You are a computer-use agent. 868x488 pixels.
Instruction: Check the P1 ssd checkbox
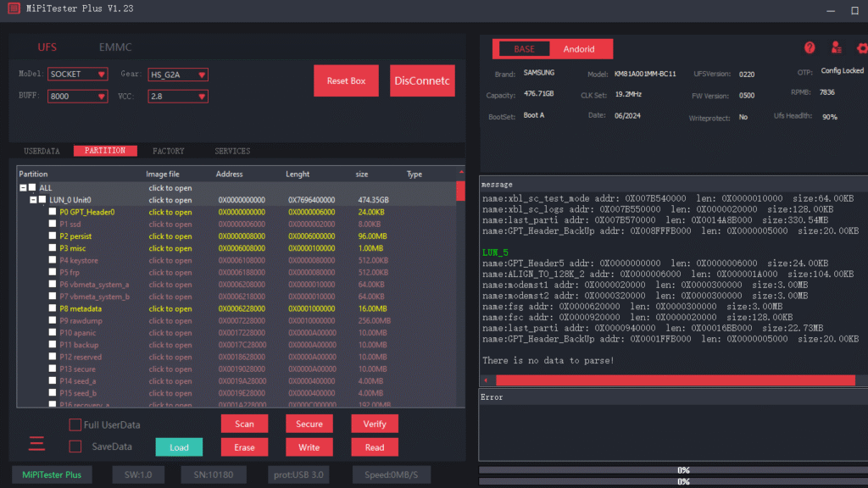point(53,224)
